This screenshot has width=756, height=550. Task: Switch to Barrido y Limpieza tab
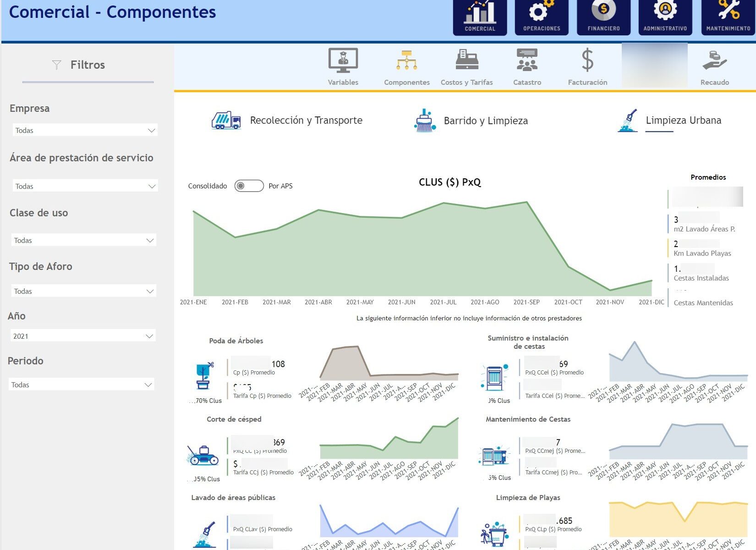click(x=471, y=121)
